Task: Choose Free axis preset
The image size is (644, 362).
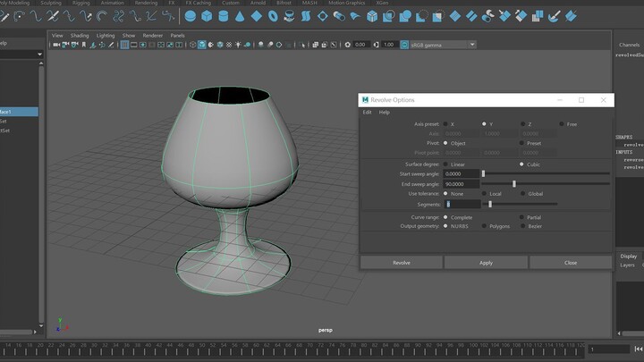Action: [x=562, y=124]
